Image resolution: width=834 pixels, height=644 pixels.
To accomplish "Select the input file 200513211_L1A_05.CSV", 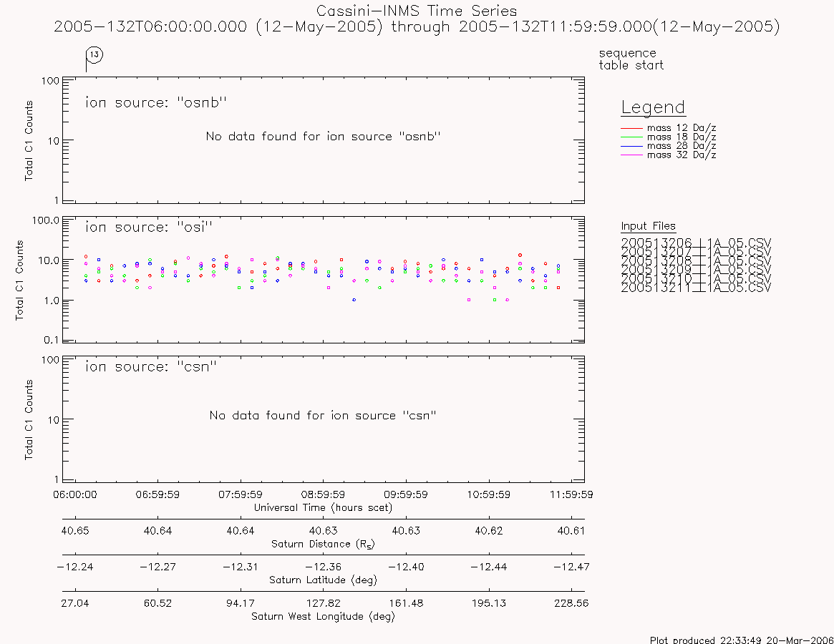I will [x=696, y=288].
